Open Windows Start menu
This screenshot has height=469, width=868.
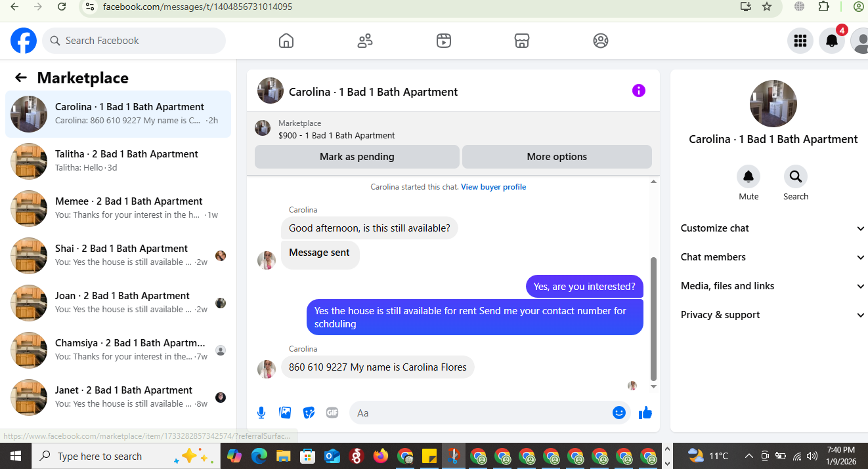pos(16,456)
